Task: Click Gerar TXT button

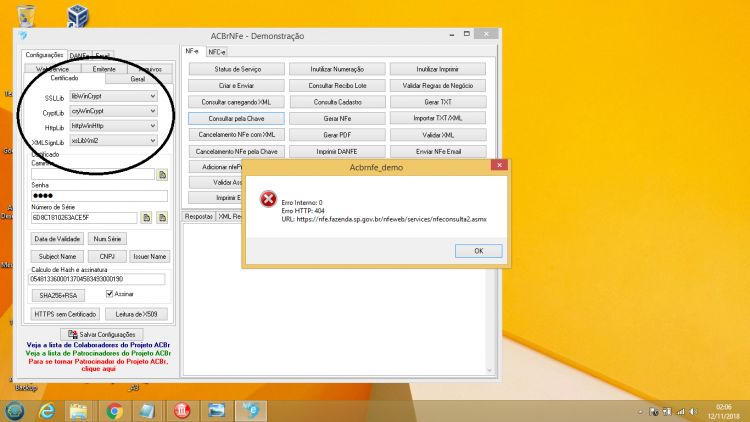Action: coord(438,102)
